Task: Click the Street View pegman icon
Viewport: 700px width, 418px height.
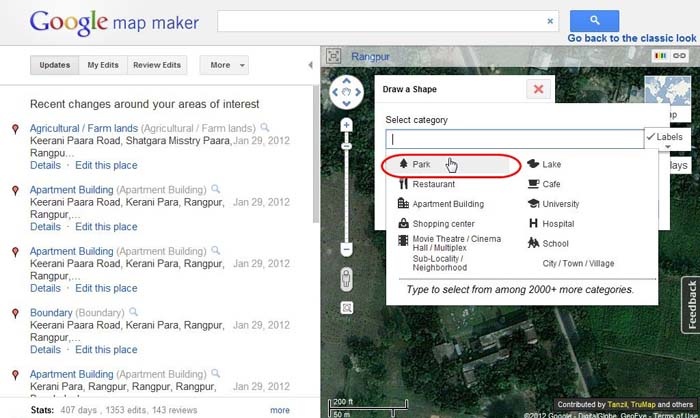Action: 346,280
